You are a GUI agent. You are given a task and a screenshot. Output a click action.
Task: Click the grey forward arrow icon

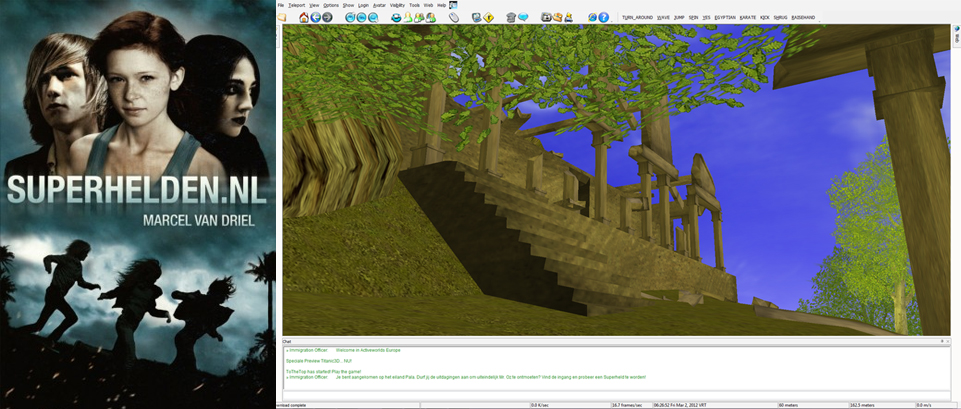[327, 17]
